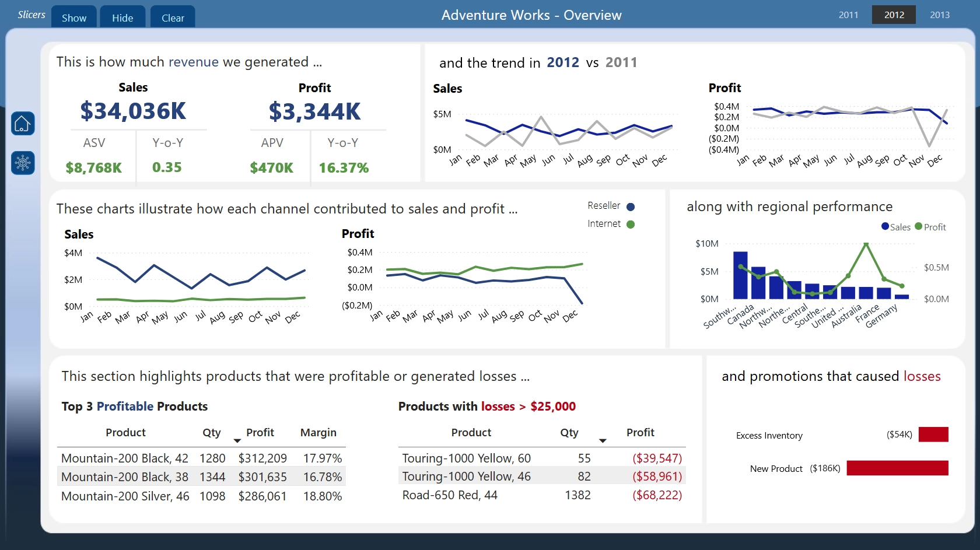Open the gear settings icon in the sidebar

tap(23, 163)
